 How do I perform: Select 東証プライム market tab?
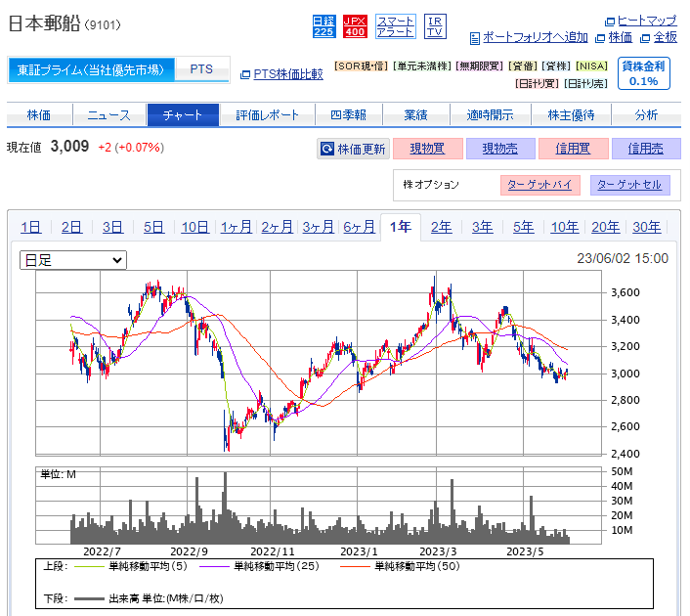click(x=91, y=69)
